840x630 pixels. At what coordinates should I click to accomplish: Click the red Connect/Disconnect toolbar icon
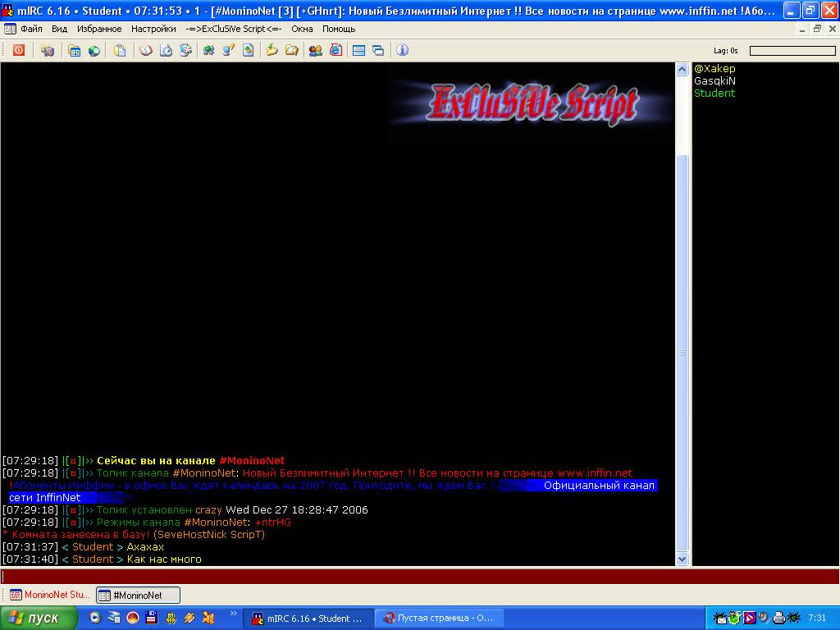18,50
